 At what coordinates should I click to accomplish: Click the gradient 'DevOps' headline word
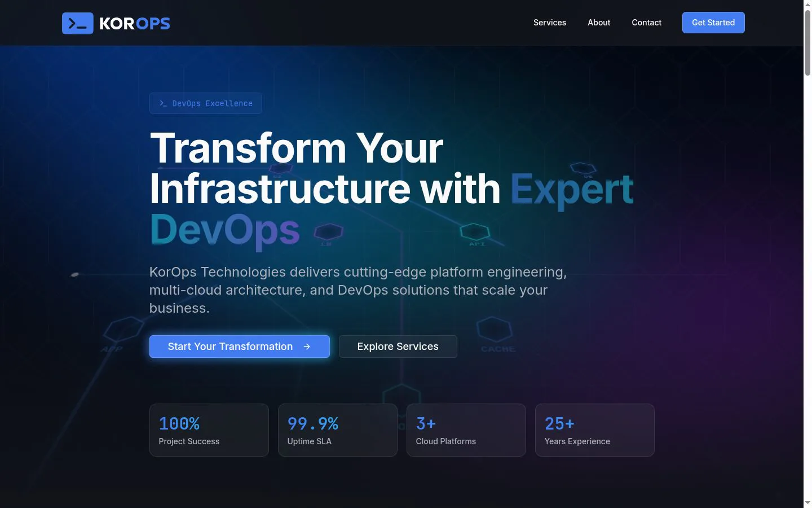[225, 230]
